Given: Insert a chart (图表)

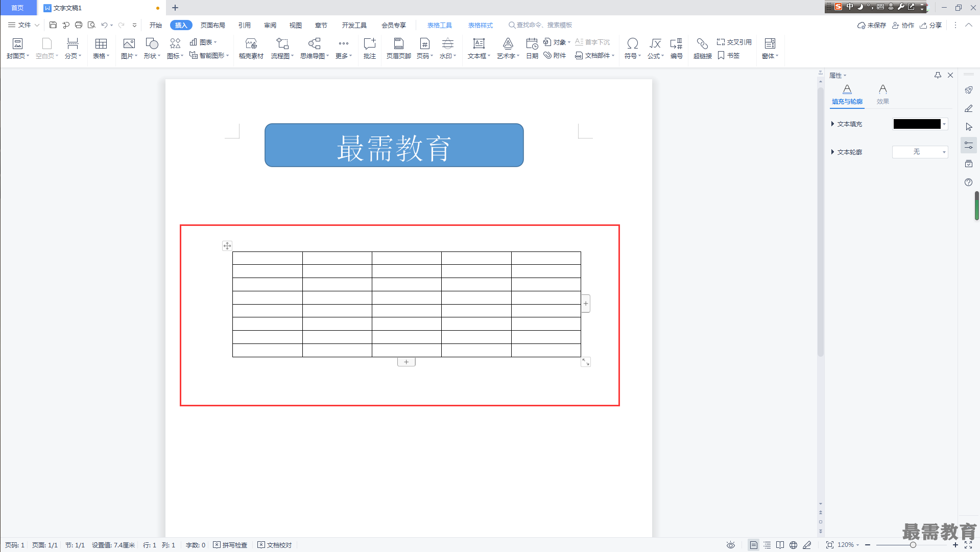Looking at the screenshot, I should click(x=203, y=42).
